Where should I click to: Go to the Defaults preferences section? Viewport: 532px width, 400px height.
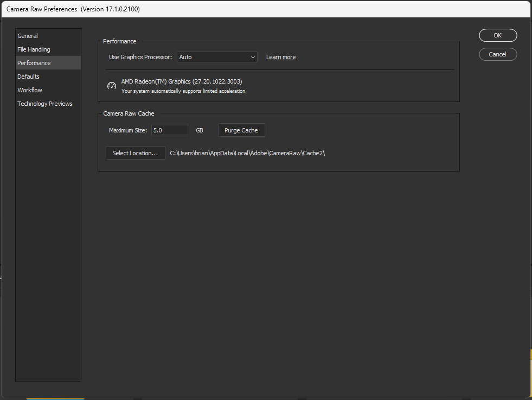28,77
